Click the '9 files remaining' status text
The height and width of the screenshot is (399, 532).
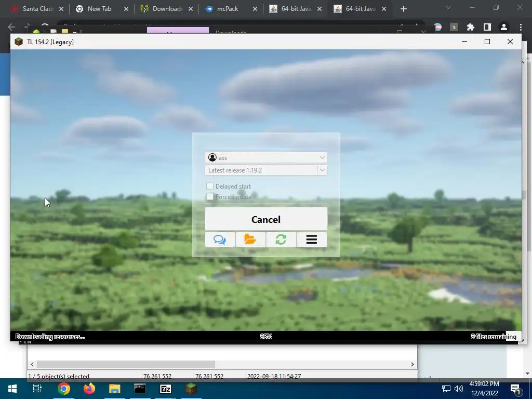coord(494,337)
